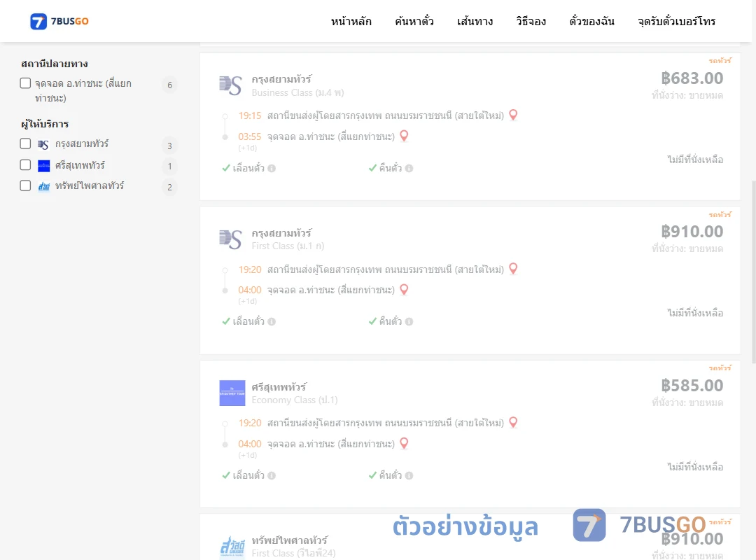This screenshot has width=756, height=560.
Task: Show คืนตั๋ว info icon in ศรีสุเทพทัวร์ card
Action: (x=409, y=475)
